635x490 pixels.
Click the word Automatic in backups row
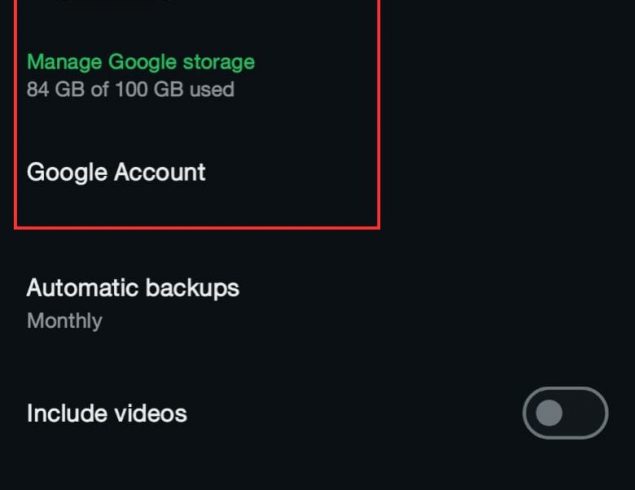coord(83,288)
